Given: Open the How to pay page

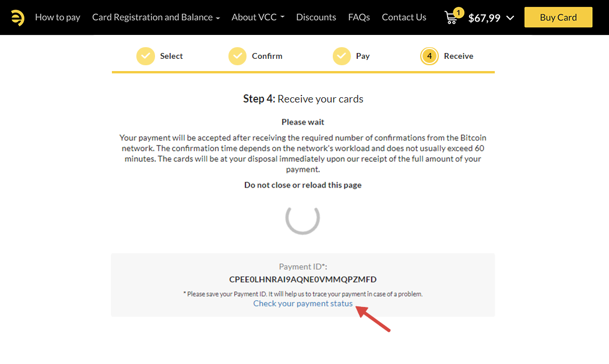Looking at the screenshot, I should pos(58,17).
